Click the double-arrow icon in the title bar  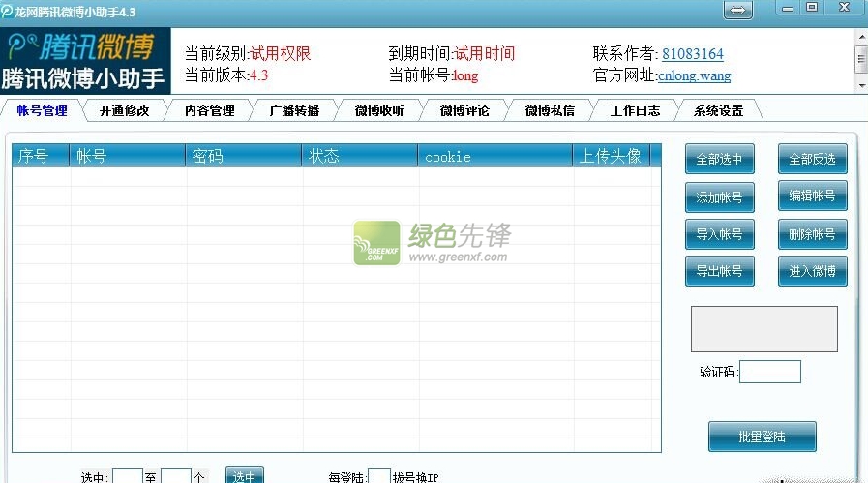738,9
